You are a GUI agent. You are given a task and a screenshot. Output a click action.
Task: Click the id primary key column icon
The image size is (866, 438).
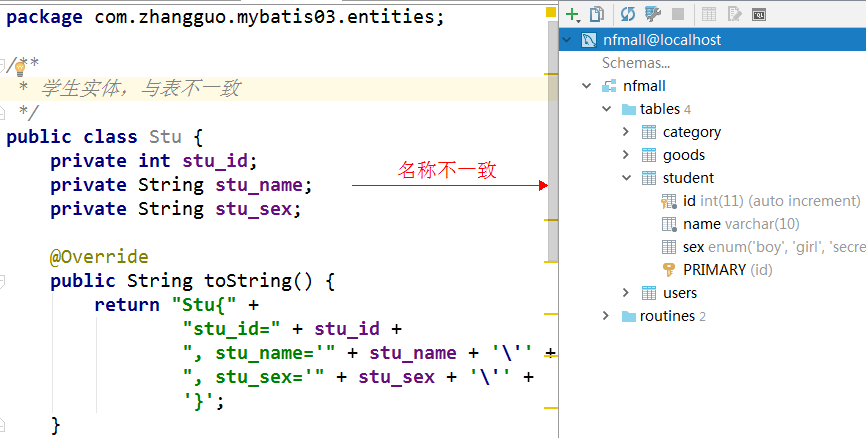click(669, 202)
